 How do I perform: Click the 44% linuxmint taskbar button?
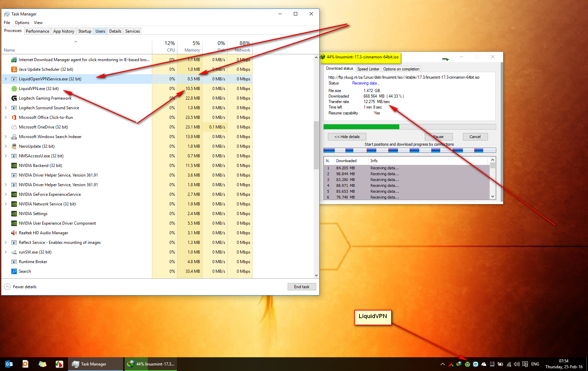click(x=151, y=364)
